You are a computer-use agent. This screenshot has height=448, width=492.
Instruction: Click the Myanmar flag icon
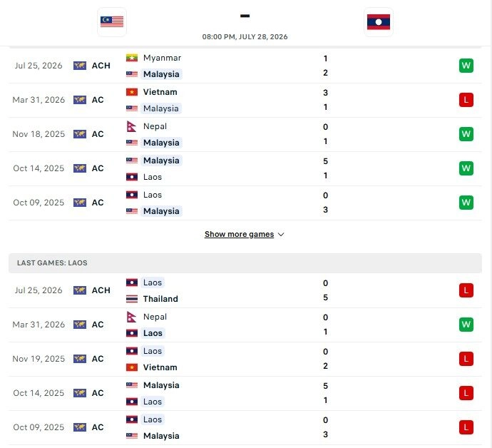coord(132,58)
